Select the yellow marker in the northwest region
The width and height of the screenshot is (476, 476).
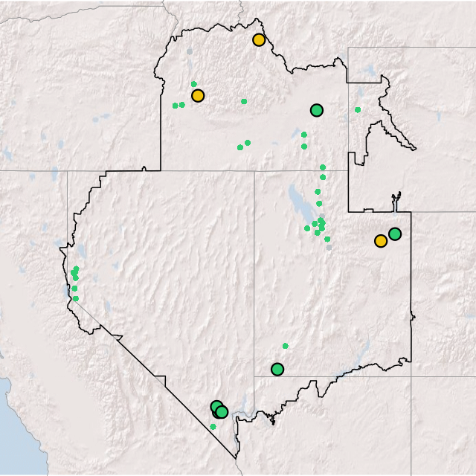point(198,96)
